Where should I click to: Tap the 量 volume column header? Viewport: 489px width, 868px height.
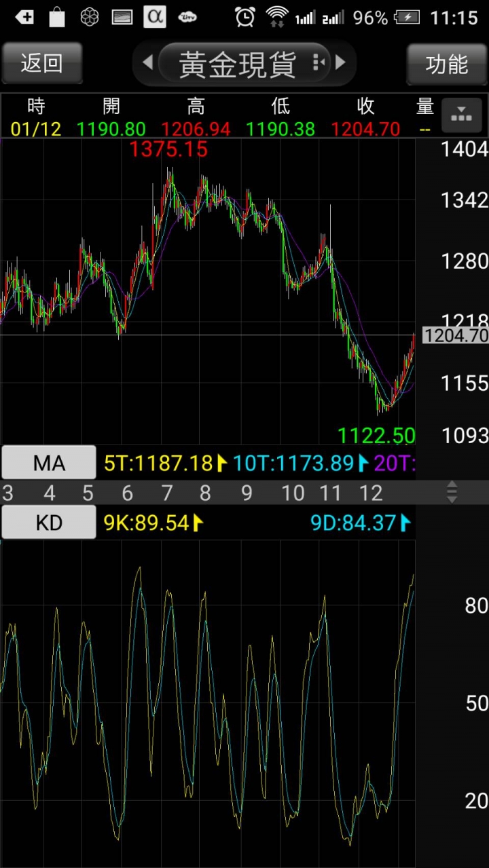tap(425, 107)
